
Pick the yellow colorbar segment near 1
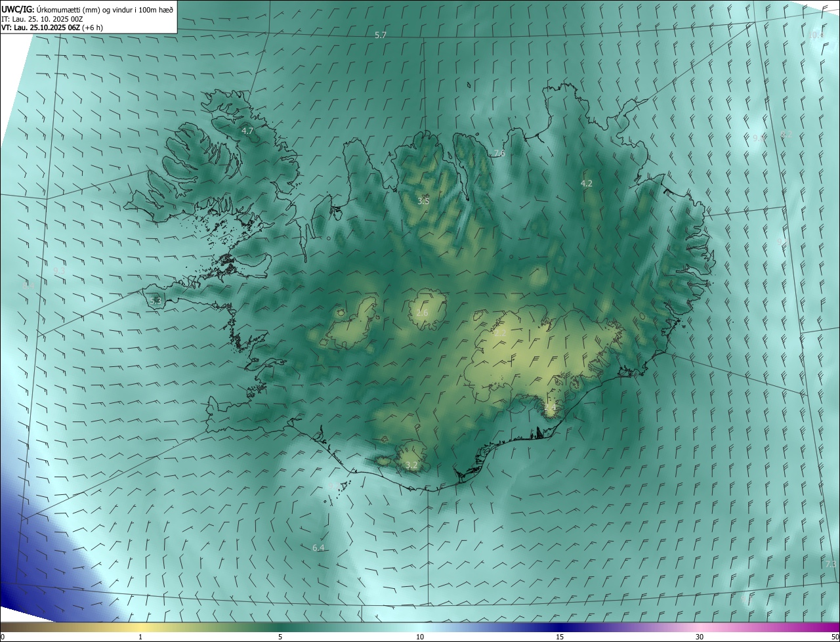click(x=140, y=628)
